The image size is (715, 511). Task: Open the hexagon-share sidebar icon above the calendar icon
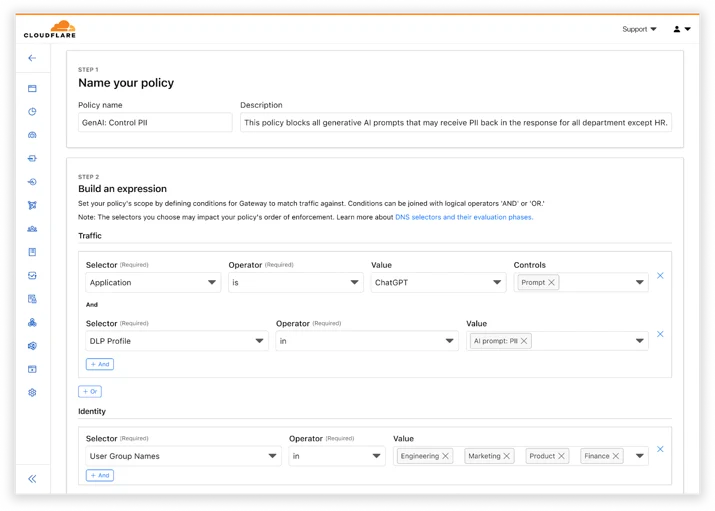click(32, 346)
